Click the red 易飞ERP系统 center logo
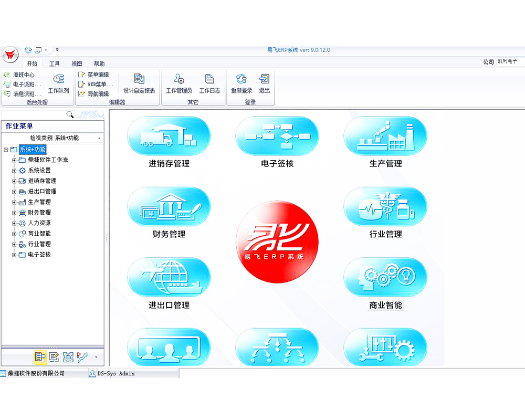 pos(277,242)
